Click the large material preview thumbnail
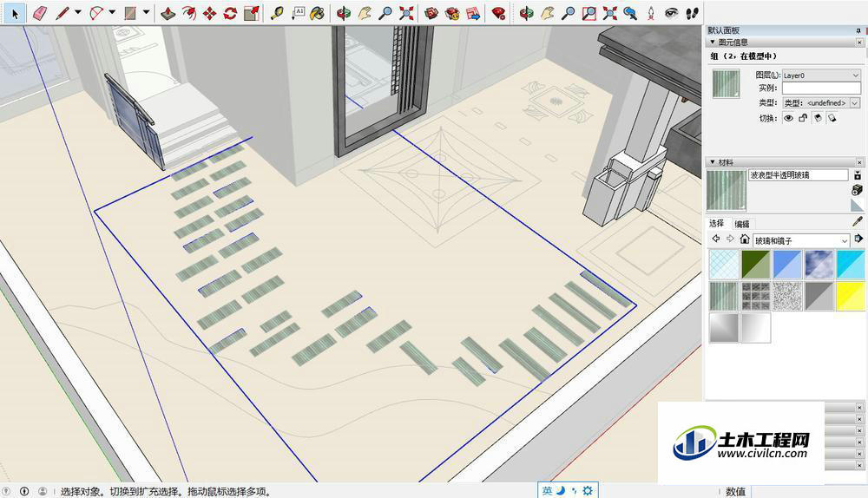 (727, 190)
